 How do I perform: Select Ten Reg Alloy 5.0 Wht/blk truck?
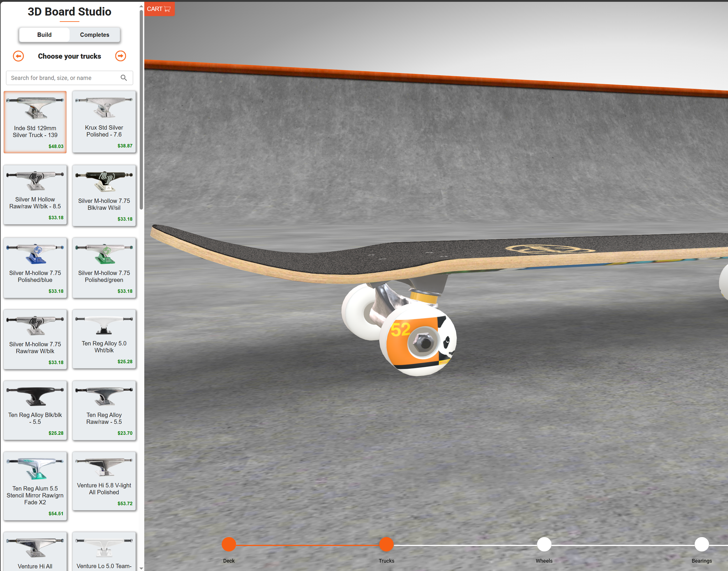tap(104, 339)
